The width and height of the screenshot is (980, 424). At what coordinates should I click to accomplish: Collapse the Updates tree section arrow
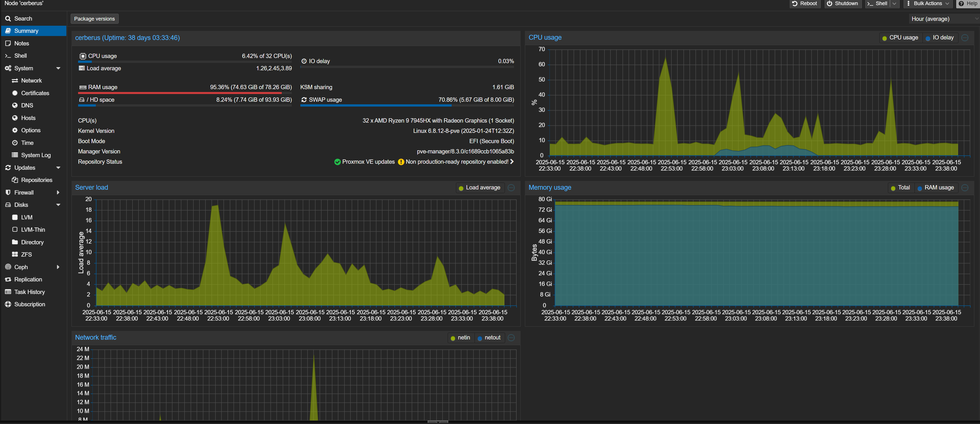(x=58, y=167)
